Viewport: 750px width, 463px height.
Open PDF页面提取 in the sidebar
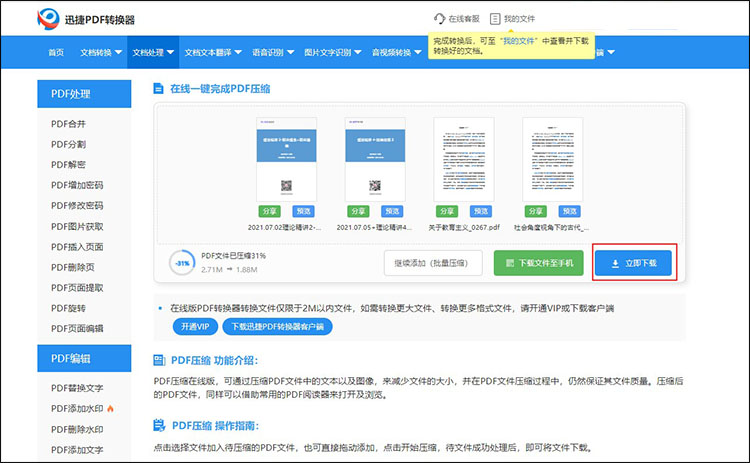coord(77,288)
